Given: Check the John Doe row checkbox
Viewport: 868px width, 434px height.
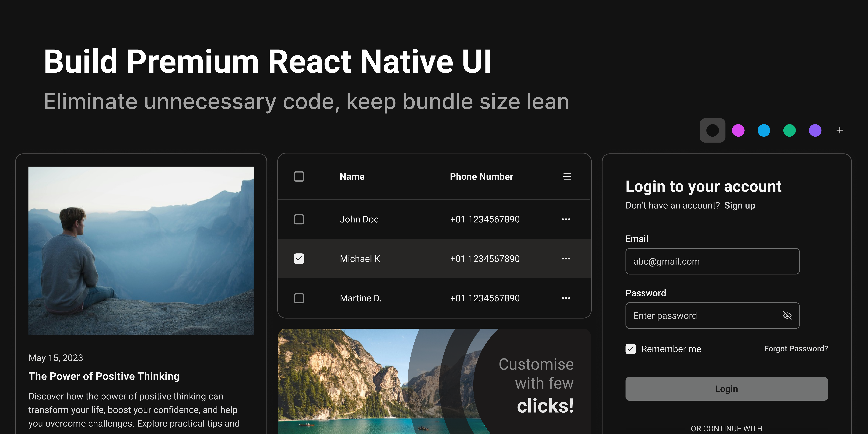Looking at the screenshot, I should [x=299, y=219].
